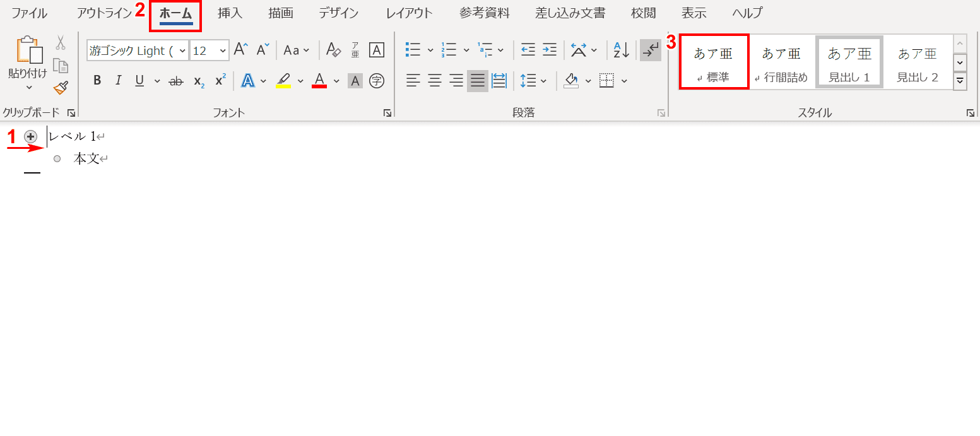
Task: Apply cell borders icon
Action: click(606, 81)
